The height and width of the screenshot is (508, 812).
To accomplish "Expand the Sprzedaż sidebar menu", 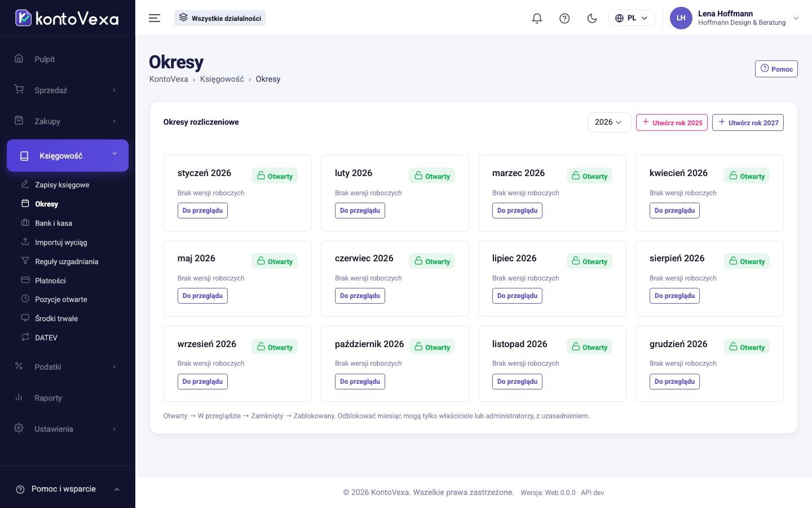I will [68, 90].
